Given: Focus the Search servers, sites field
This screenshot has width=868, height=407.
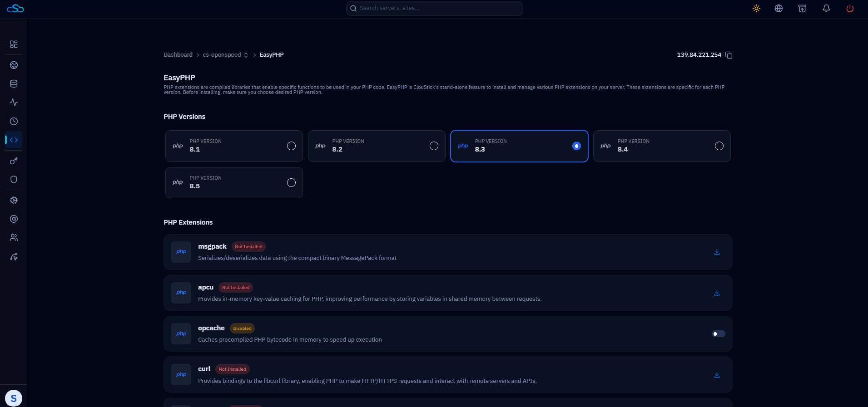Looking at the screenshot, I should [x=435, y=8].
